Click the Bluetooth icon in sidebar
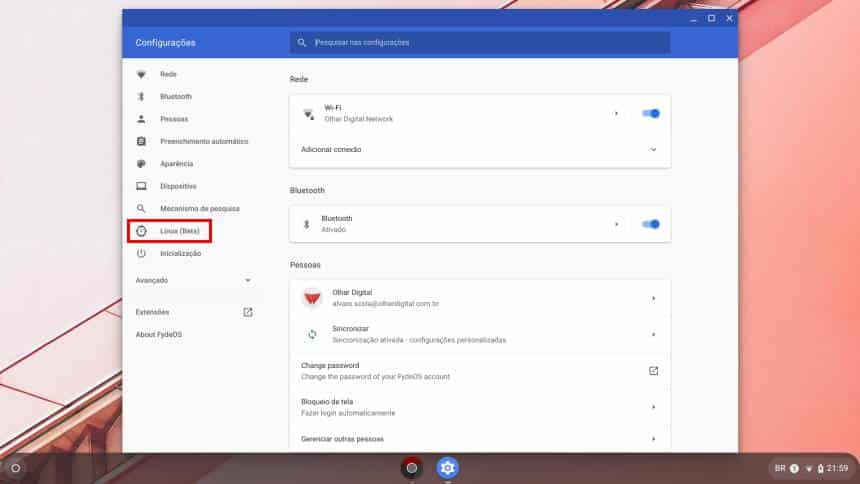860x484 pixels. (x=141, y=97)
